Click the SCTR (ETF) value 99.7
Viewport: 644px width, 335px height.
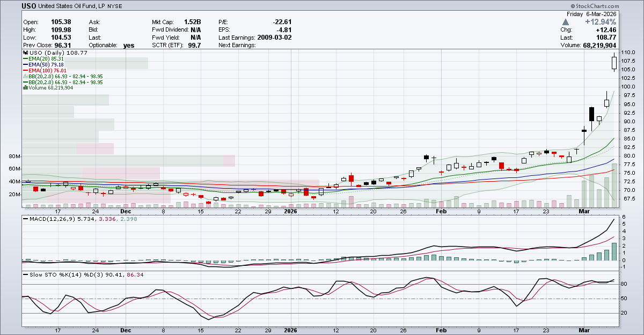(x=194, y=46)
